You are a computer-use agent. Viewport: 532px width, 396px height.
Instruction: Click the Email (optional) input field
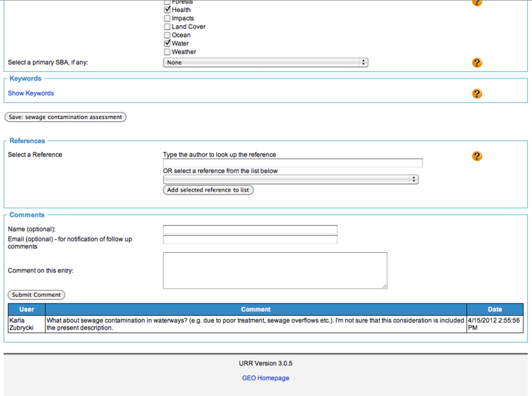tap(250, 240)
